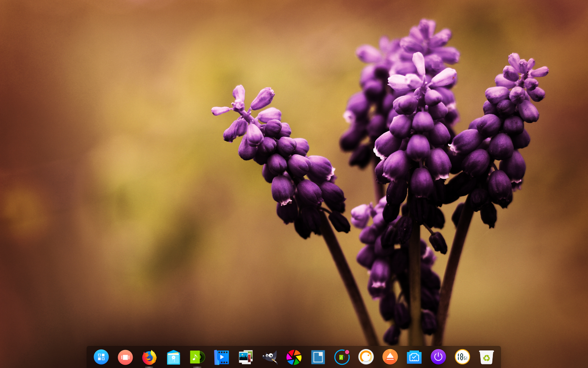Open the blue network checkmark icon
This screenshot has width=588, height=368.
pyautogui.click(x=414, y=357)
